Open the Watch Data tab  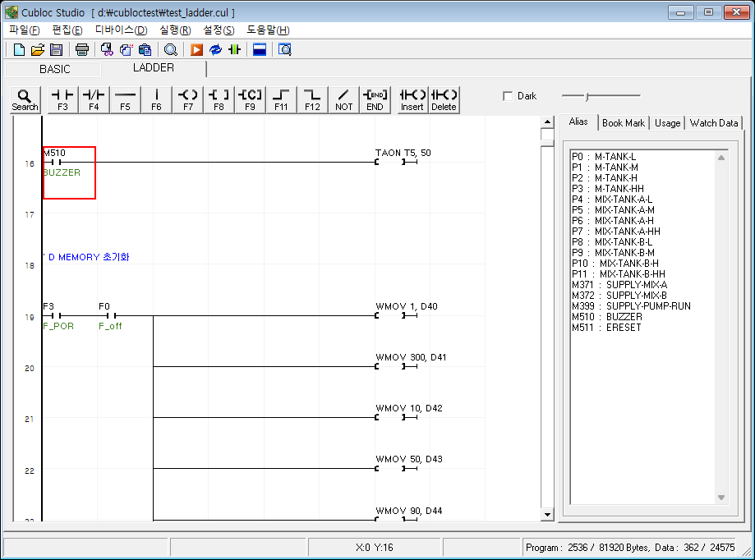713,122
